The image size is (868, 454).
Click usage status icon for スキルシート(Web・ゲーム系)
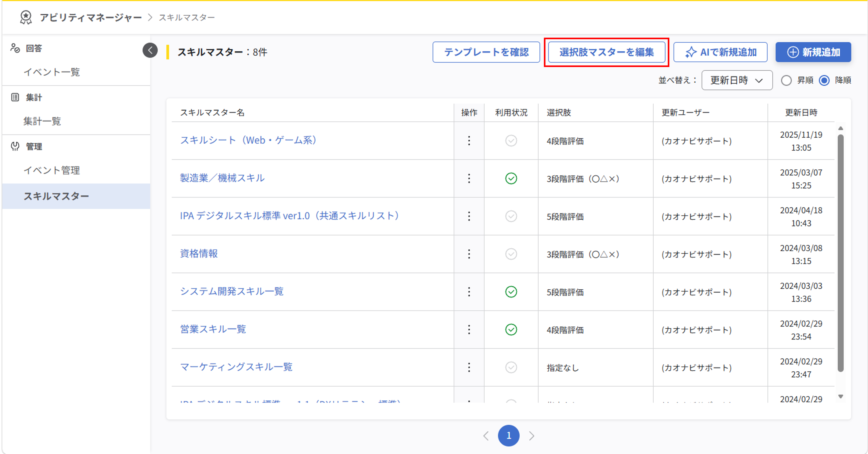pyautogui.click(x=511, y=140)
